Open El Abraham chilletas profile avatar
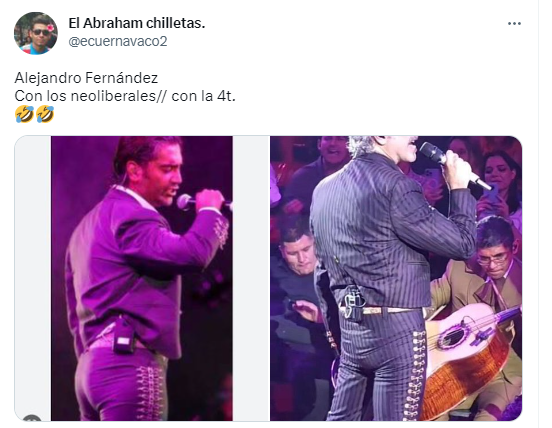The image size is (552, 428). click(36, 33)
